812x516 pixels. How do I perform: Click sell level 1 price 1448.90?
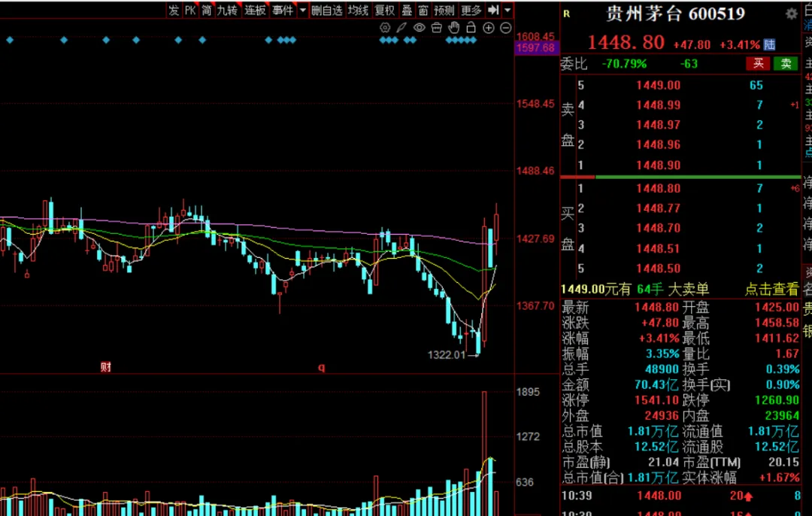point(658,165)
